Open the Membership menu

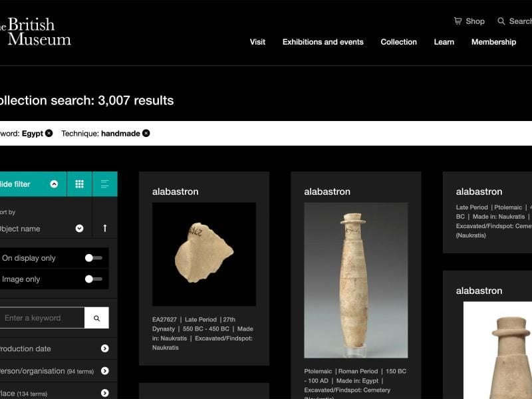pos(493,42)
